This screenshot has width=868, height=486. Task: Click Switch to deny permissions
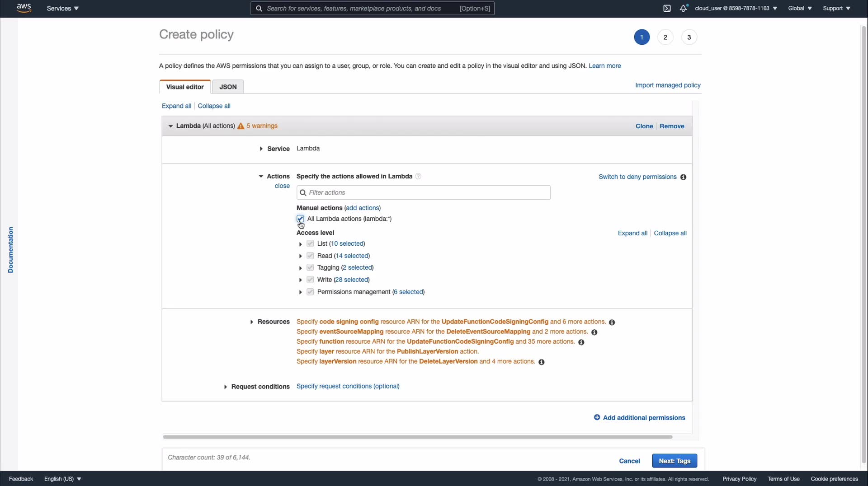(x=637, y=177)
